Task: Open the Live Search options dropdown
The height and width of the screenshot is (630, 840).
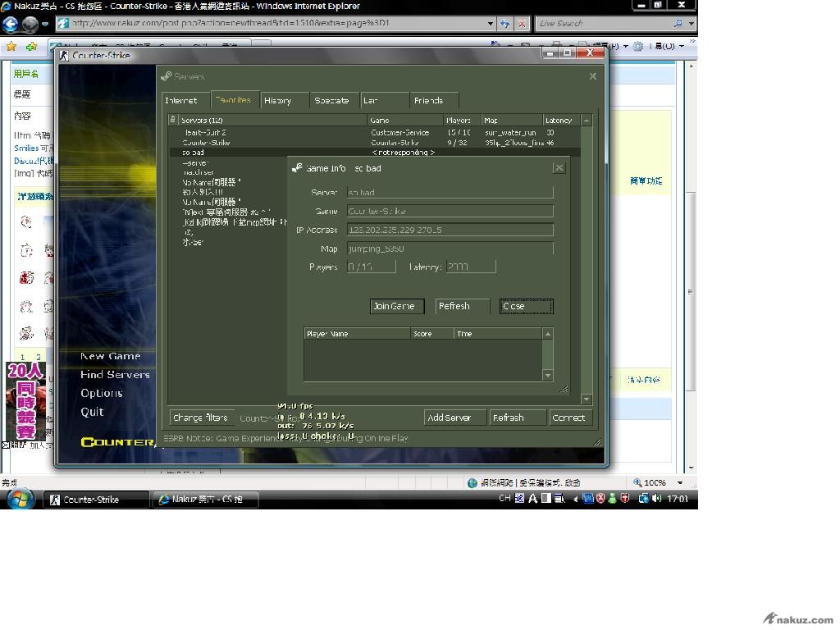Action: (691, 24)
